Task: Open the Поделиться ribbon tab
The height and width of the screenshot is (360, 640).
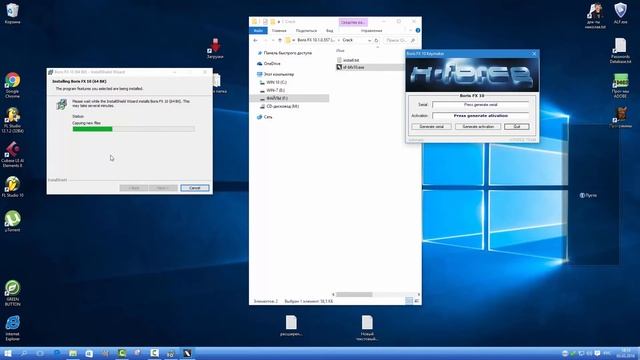Action: point(306,31)
